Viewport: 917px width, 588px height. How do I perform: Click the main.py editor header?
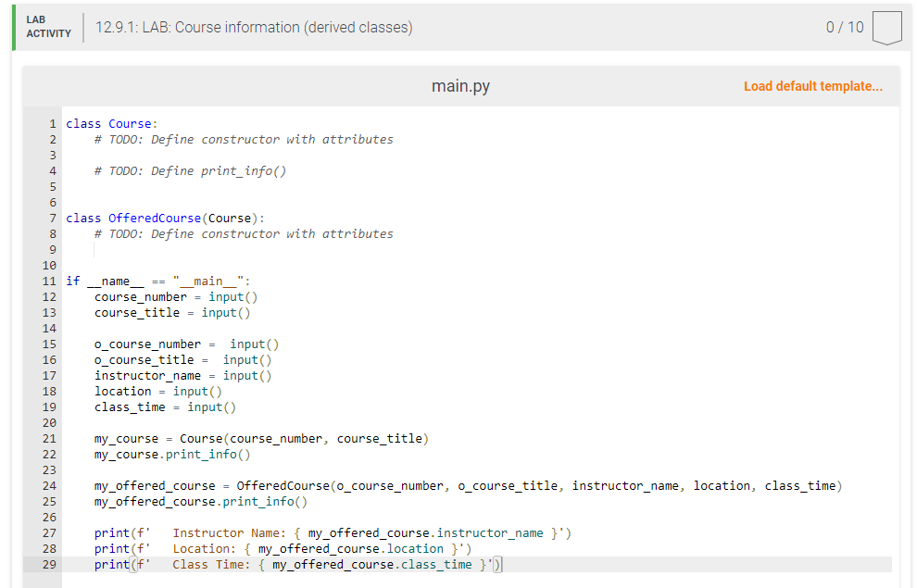[460, 85]
